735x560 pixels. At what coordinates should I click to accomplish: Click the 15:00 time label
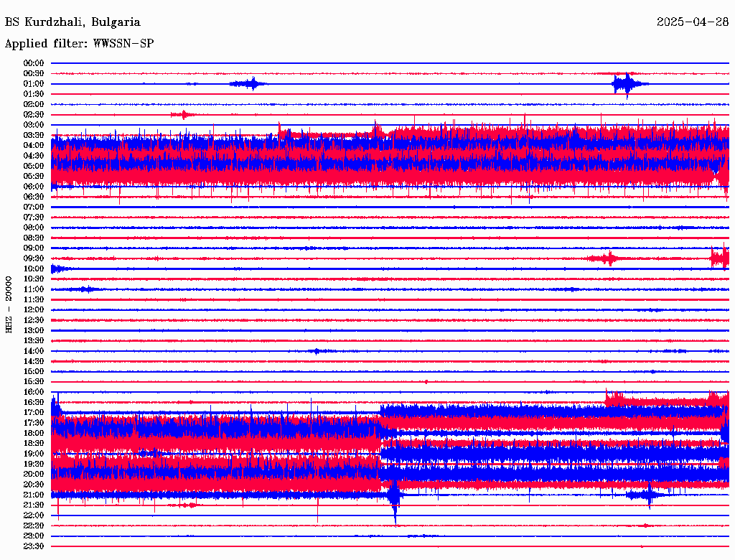(x=34, y=371)
